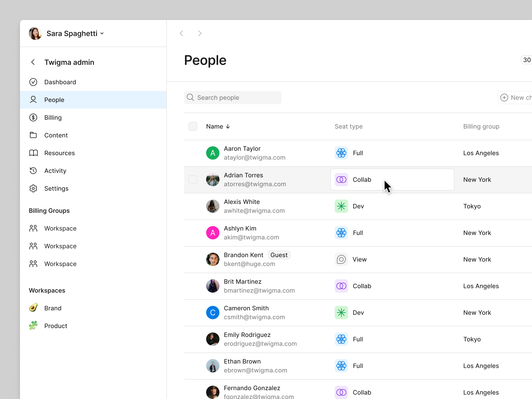This screenshot has width=532, height=399.
Task: Click the Collab seat type icon for Adrian Torres
Action: pos(341,179)
